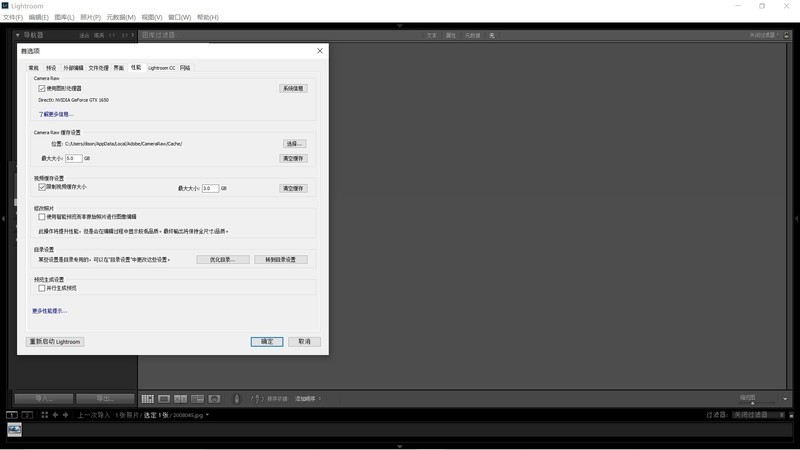Image resolution: width=800 pixels, height=450 pixels.
Task: Switch to Compare view (XY) in the toolbar
Action: (181, 398)
